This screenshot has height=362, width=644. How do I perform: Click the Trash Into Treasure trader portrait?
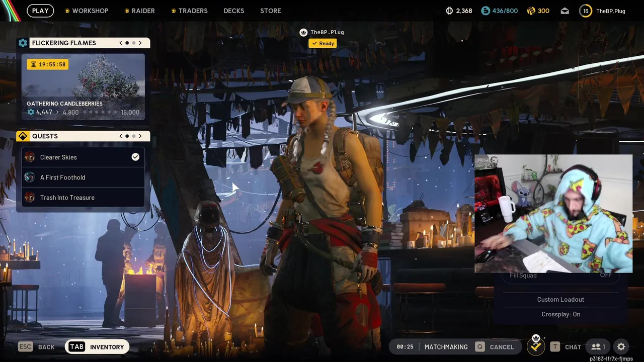pyautogui.click(x=30, y=197)
